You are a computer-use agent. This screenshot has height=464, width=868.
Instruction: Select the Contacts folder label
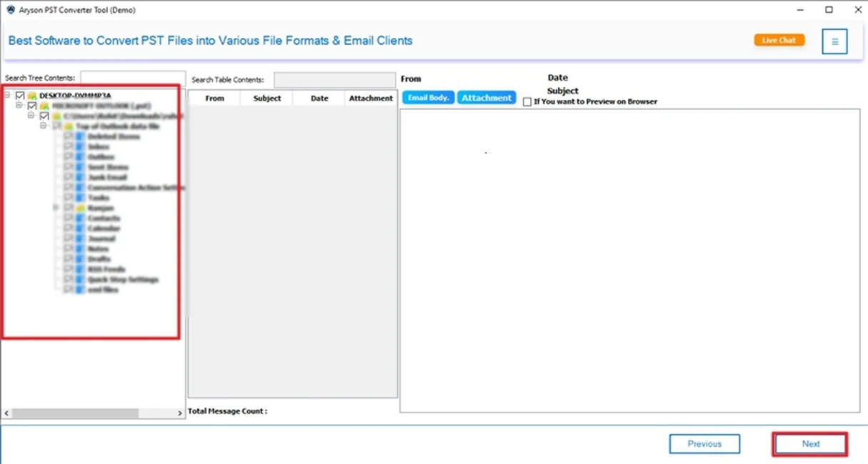[104, 218]
